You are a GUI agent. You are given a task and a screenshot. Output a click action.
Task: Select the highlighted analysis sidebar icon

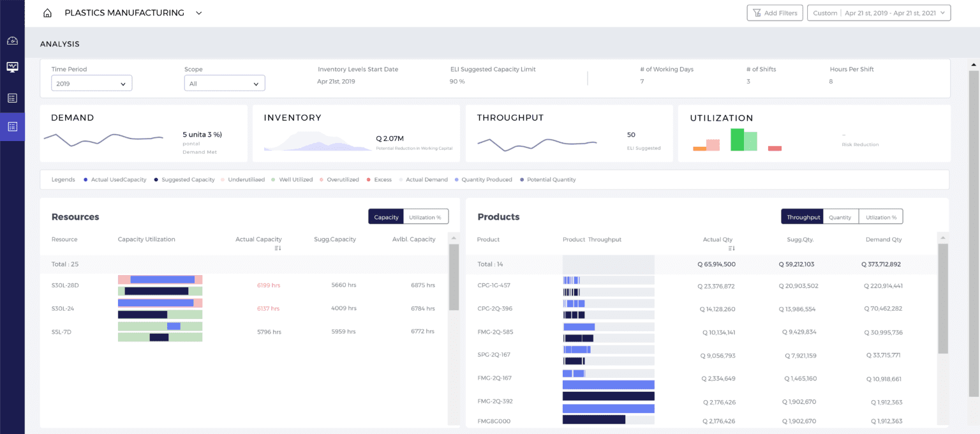pos(12,126)
